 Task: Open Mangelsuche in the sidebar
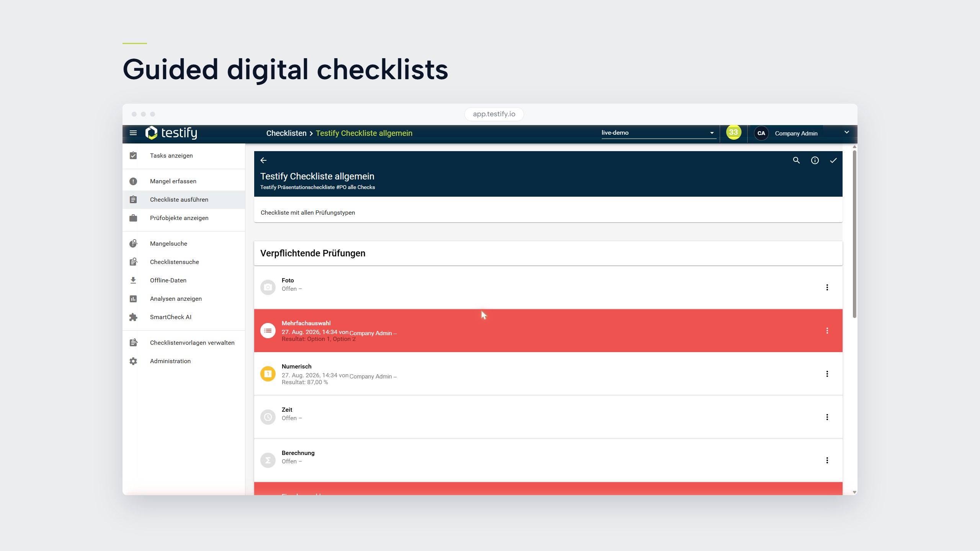(x=184, y=243)
